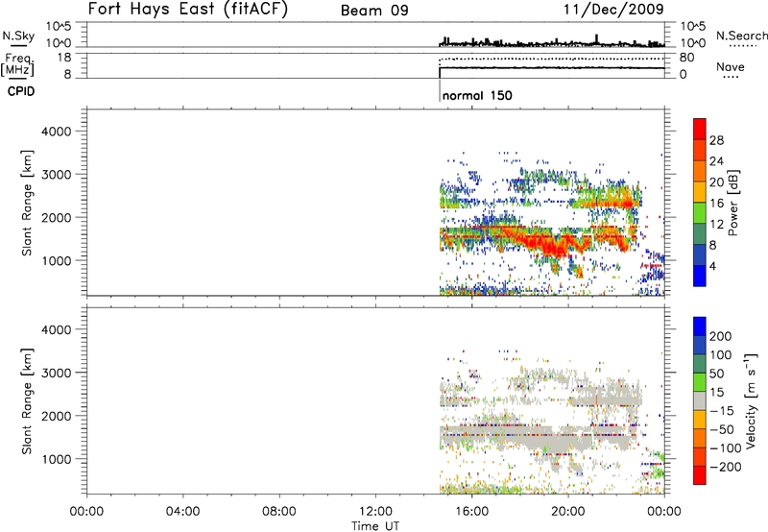The width and height of the screenshot is (768, 532).
Task: Click 'Slant Range [km]' label of velocity panel
Action: pos(27,401)
